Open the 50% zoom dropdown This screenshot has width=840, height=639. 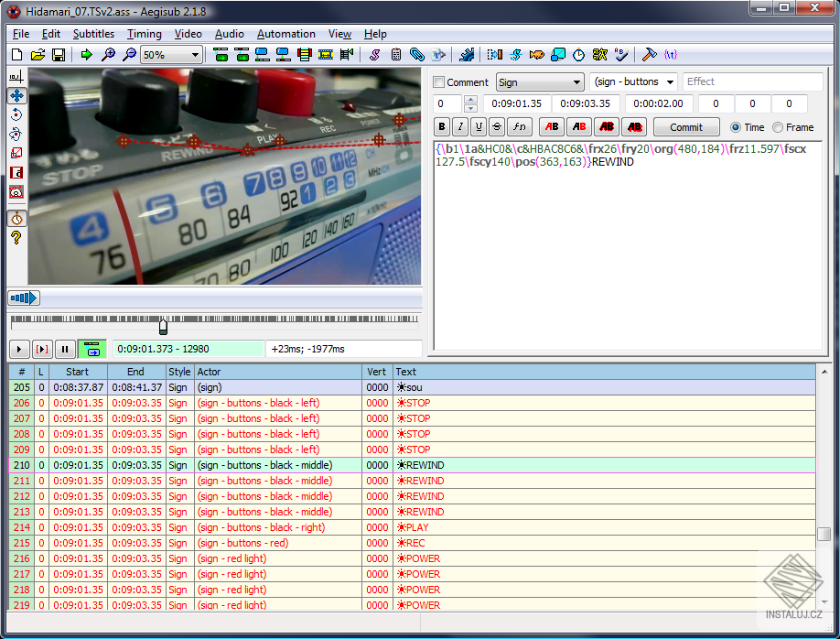coord(195,55)
